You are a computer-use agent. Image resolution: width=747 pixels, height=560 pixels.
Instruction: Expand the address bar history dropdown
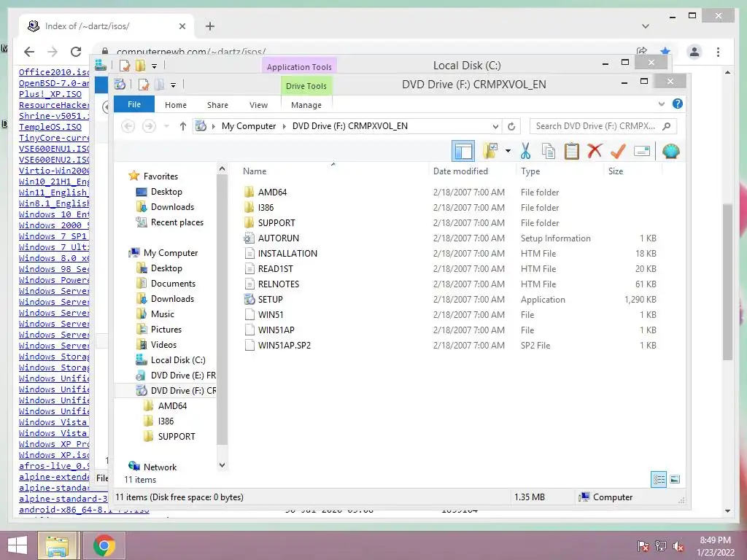[x=495, y=127]
